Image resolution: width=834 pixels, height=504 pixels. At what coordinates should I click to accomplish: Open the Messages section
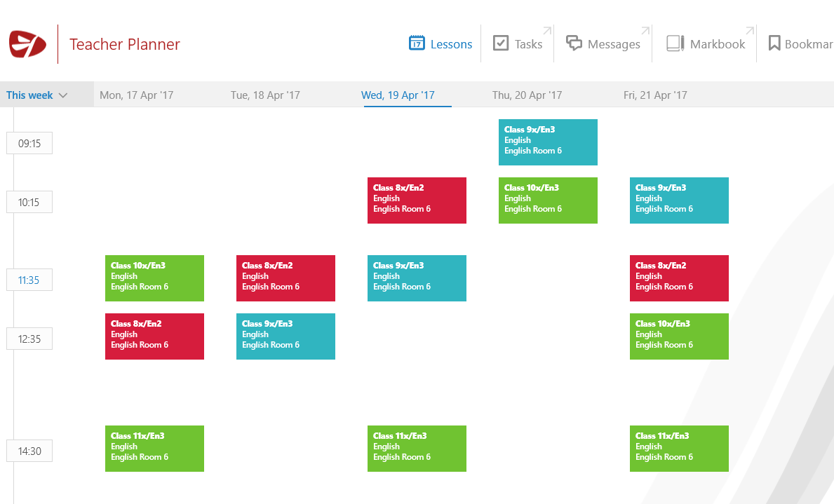(x=613, y=44)
